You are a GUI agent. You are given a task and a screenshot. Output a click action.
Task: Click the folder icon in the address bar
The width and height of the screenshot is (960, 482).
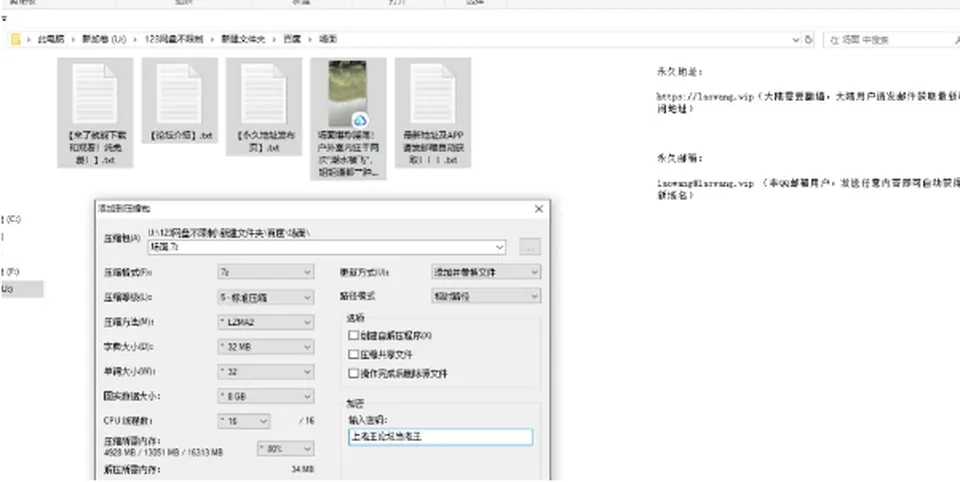coord(16,40)
